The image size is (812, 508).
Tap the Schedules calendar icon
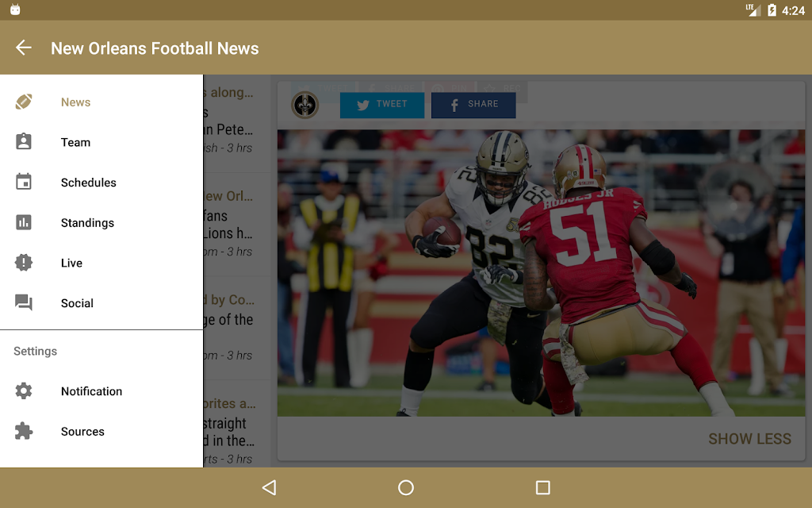[23, 182]
